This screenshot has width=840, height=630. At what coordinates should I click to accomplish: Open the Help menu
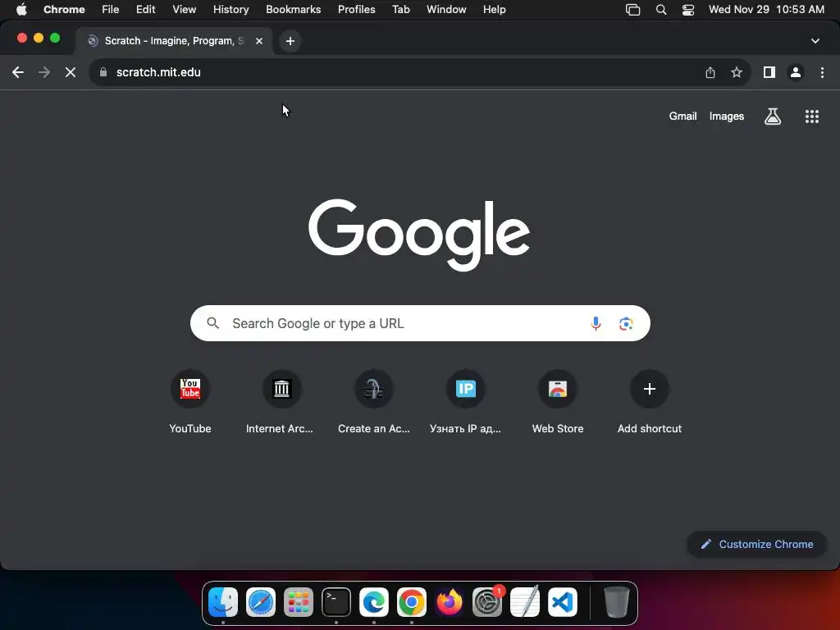point(495,10)
